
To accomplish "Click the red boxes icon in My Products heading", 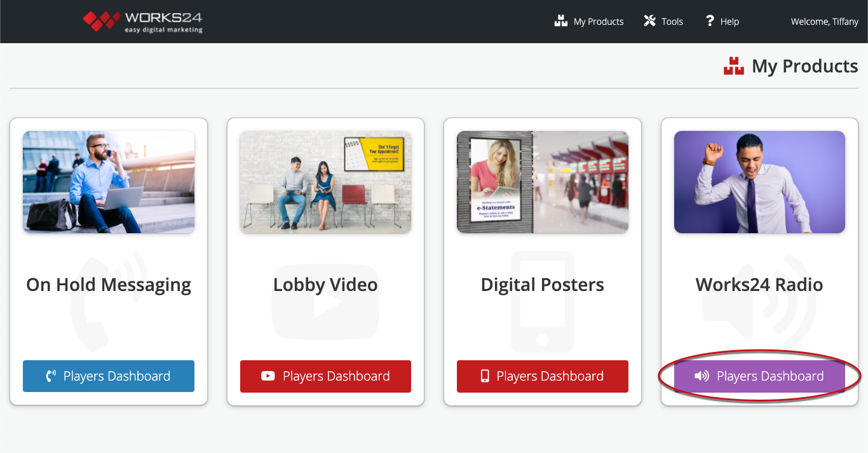I will pos(733,66).
